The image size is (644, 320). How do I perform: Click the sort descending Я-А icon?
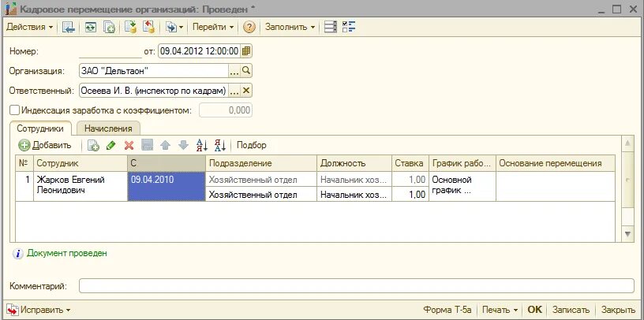pyautogui.click(x=220, y=145)
